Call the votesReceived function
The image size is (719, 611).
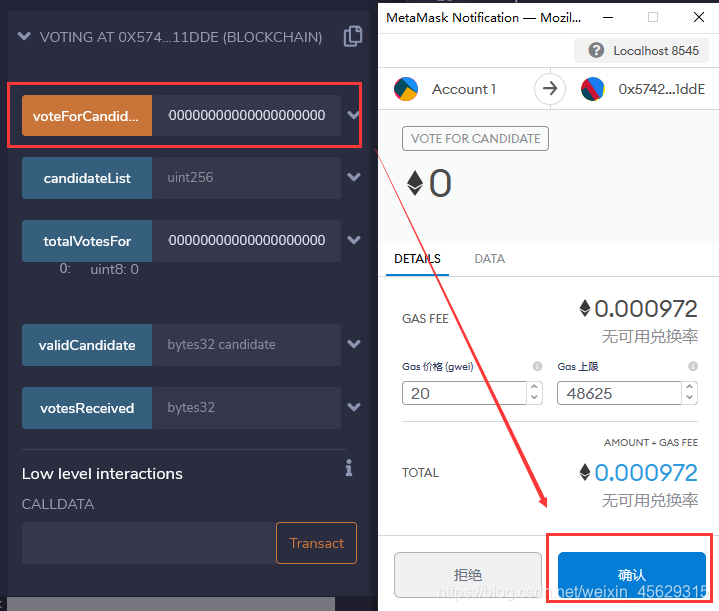point(87,408)
